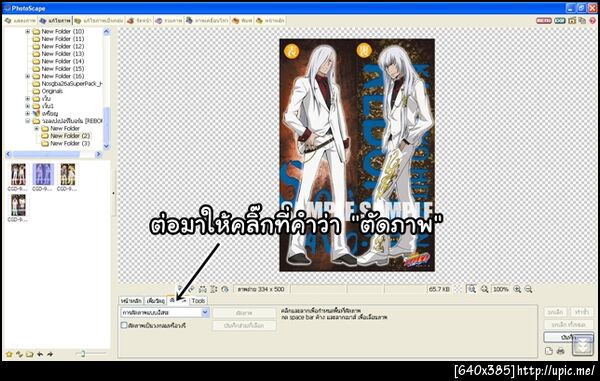The width and height of the screenshot is (600, 381).
Task: Click the folder icon in the bottom-left toolbar
Action: pyautogui.click(x=29, y=354)
